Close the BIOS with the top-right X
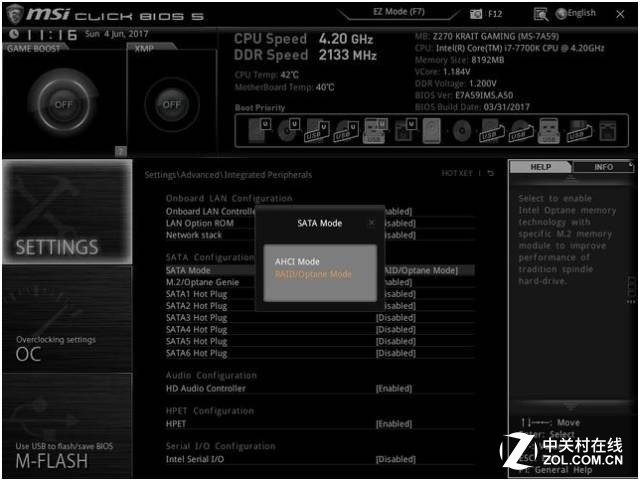Image resolution: width=640 pixels, height=481 pixels. coord(620,14)
